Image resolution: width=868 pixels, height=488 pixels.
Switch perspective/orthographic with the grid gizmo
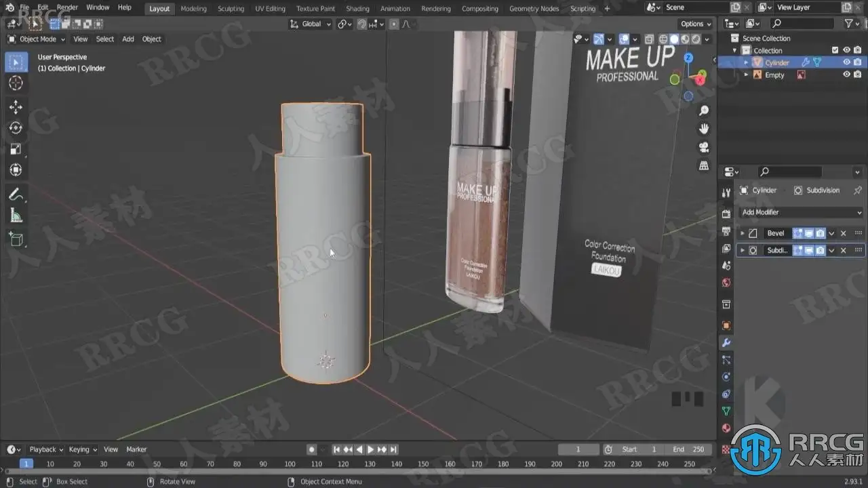704,165
